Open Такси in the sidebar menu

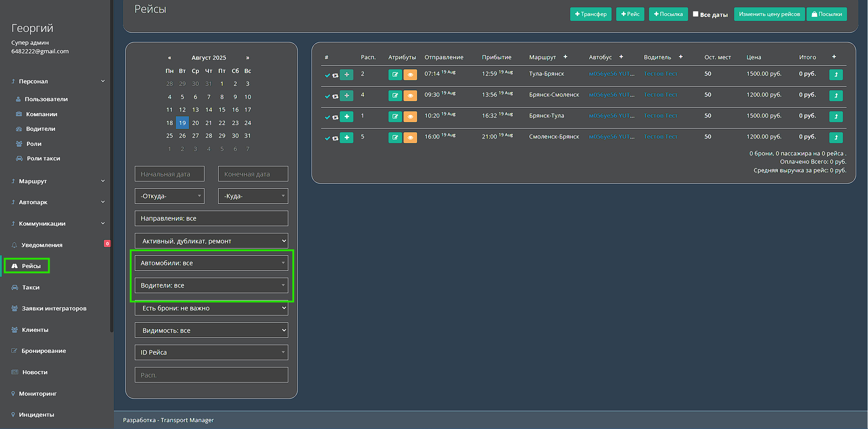pyautogui.click(x=31, y=287)
